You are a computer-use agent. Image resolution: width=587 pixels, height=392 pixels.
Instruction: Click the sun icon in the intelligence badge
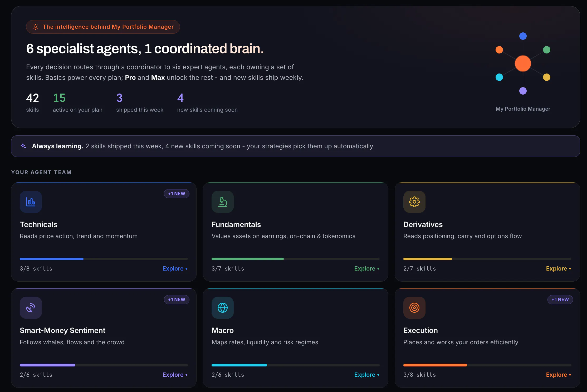point(36,27)
